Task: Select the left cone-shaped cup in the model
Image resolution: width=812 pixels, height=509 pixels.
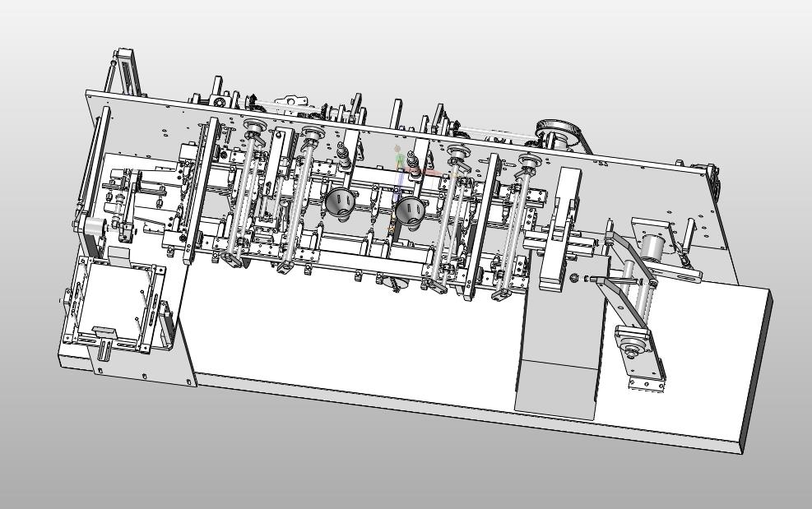Action: coord(341,203)
